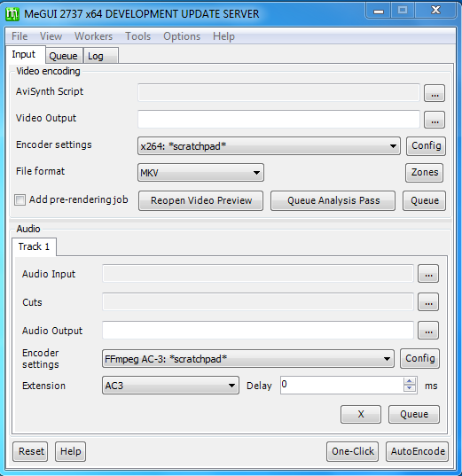The height and width of the screenshot is (476, 462).
Task: Click the Reset button
Action: click(x=30, y=451)
